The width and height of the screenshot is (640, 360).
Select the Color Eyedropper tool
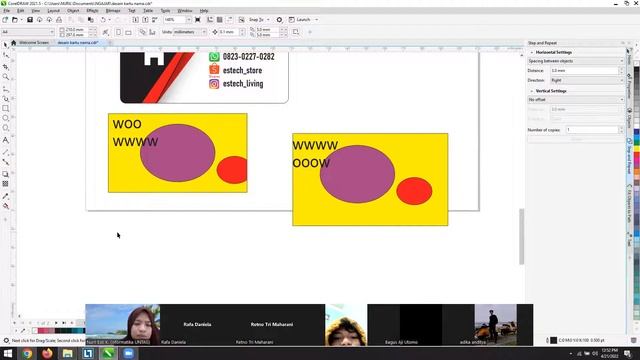pos(5,196)
